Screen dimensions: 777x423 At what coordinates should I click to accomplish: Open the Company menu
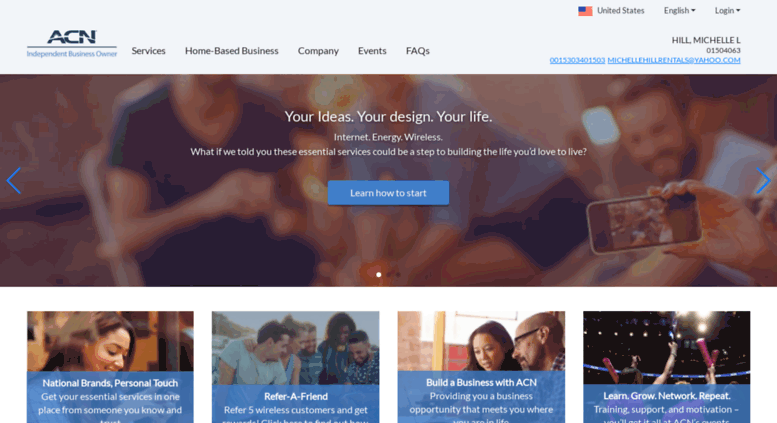pyautogui.click(x=318, y=51)
